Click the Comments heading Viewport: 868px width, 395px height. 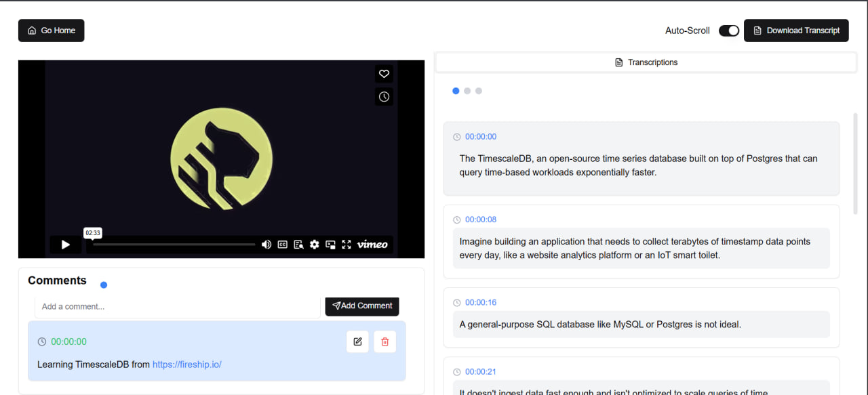[x=57, y=280]
